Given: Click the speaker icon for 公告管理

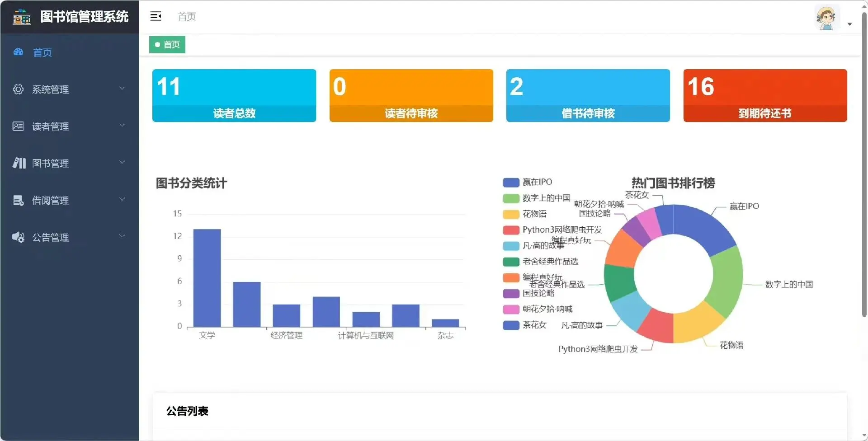Looking at the screenshot, I should coord(18,237).
